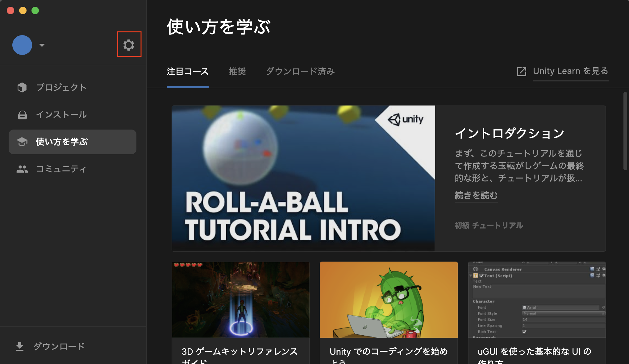
Task: Click Unity でのコーディングを始め title
Action: (389, 352)
